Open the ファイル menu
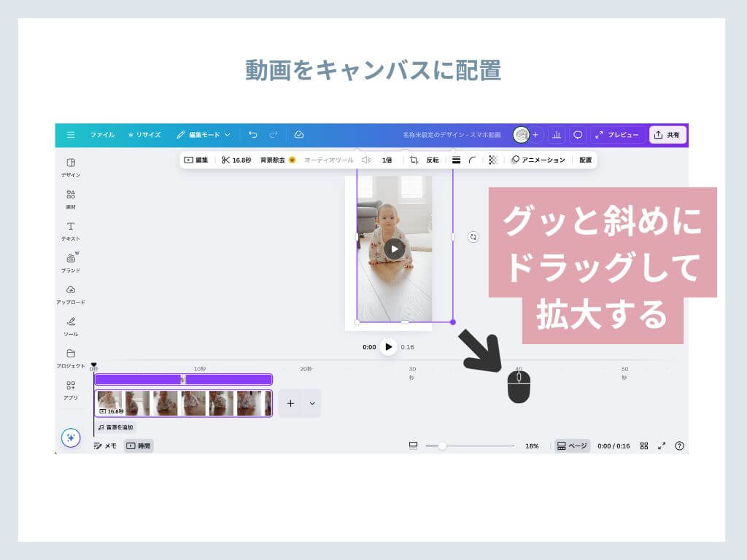This screenshot has width=747, height=560. [102, 135]
